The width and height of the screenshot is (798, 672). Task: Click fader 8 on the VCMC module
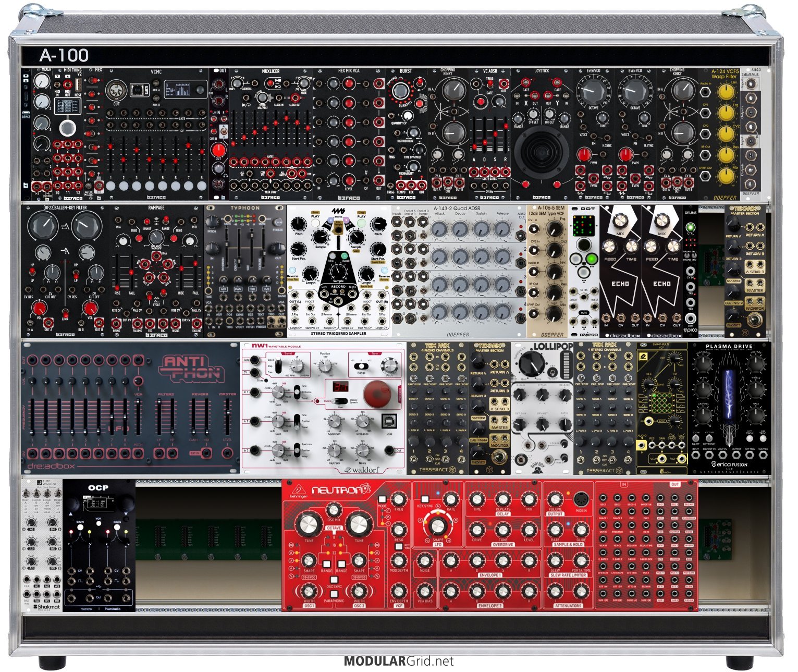point(201,155)
